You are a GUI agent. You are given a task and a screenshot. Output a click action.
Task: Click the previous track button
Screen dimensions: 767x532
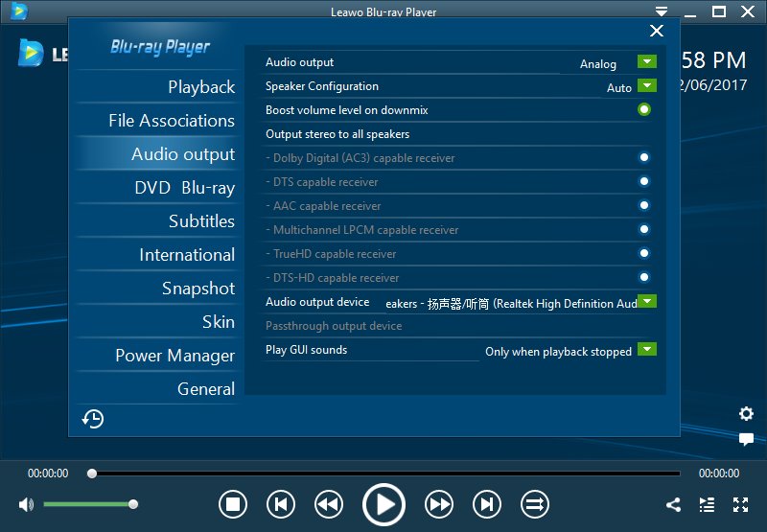[281, 504]
